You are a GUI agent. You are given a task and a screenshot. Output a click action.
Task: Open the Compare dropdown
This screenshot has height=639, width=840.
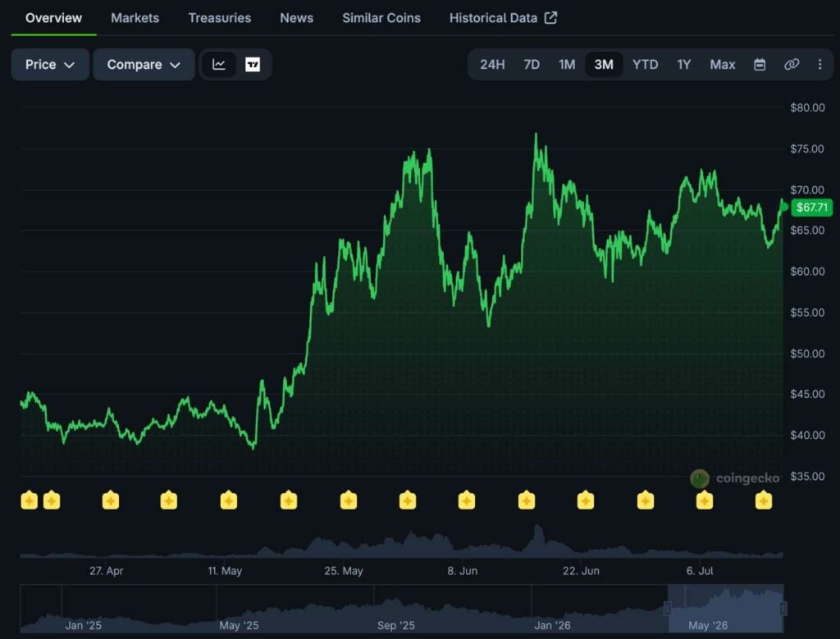point(144,65)
